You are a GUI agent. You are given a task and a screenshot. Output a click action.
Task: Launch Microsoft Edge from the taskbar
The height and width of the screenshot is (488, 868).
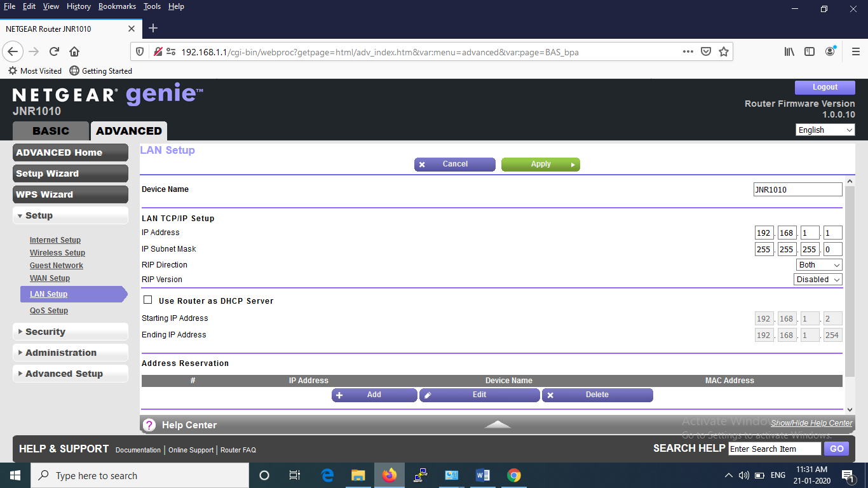click(x=328, y=475)
